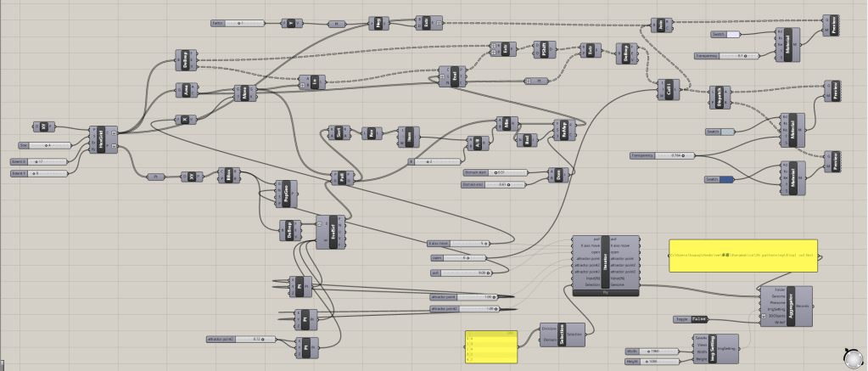Select the Move component

click(x=246, y=94)
